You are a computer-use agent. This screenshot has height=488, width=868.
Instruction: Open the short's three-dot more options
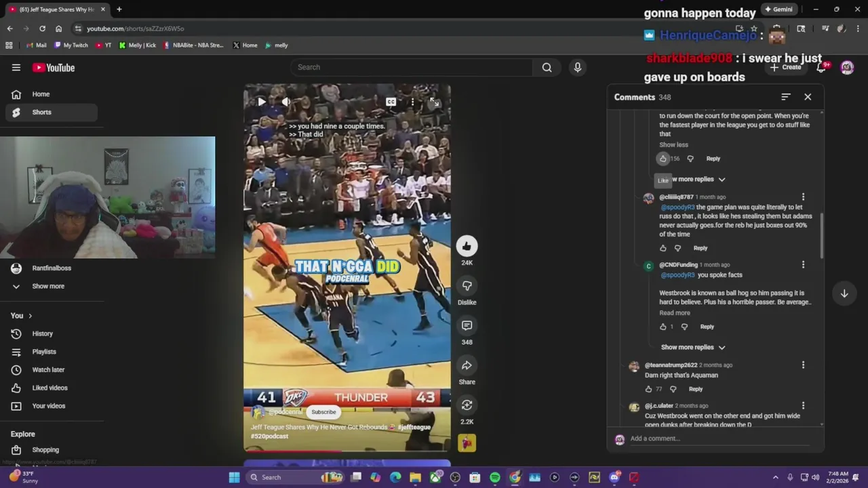click(412, 102)
